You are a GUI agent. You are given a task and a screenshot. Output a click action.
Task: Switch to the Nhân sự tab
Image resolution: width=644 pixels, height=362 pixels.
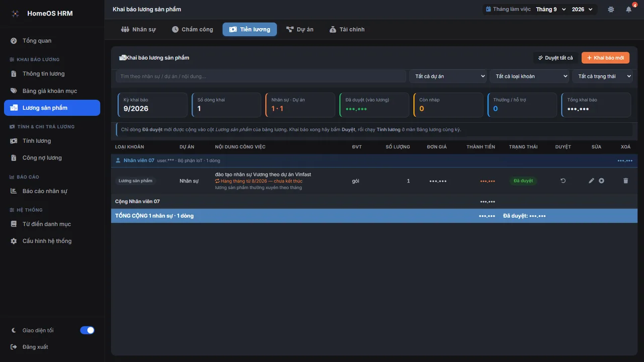(138, 30)
